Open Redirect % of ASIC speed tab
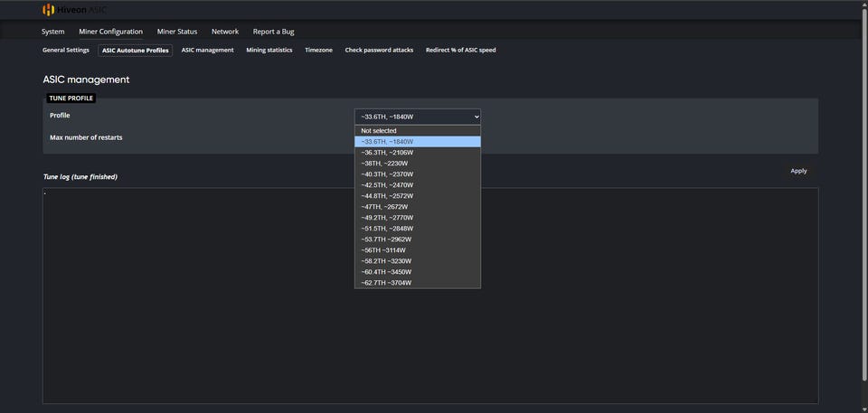The height and width of the screenshot is (413, 868). (x=460, y=50)
